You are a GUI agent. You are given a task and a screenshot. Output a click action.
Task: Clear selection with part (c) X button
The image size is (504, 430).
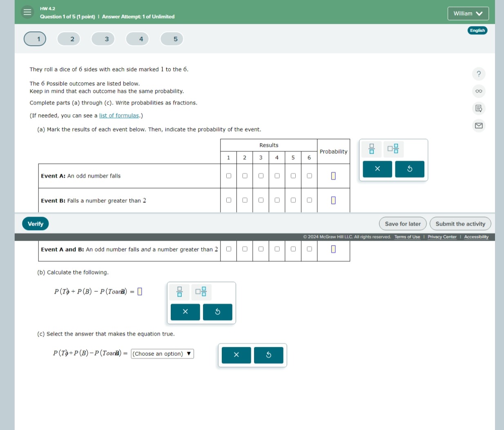pyautogui.click(x=236, y=355)
